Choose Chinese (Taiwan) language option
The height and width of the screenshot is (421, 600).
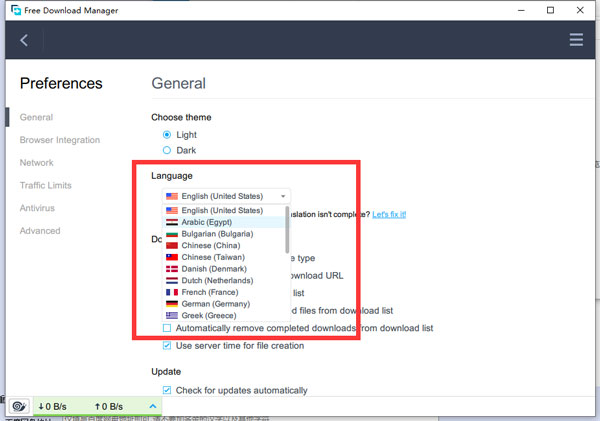[x=224, y=257]
